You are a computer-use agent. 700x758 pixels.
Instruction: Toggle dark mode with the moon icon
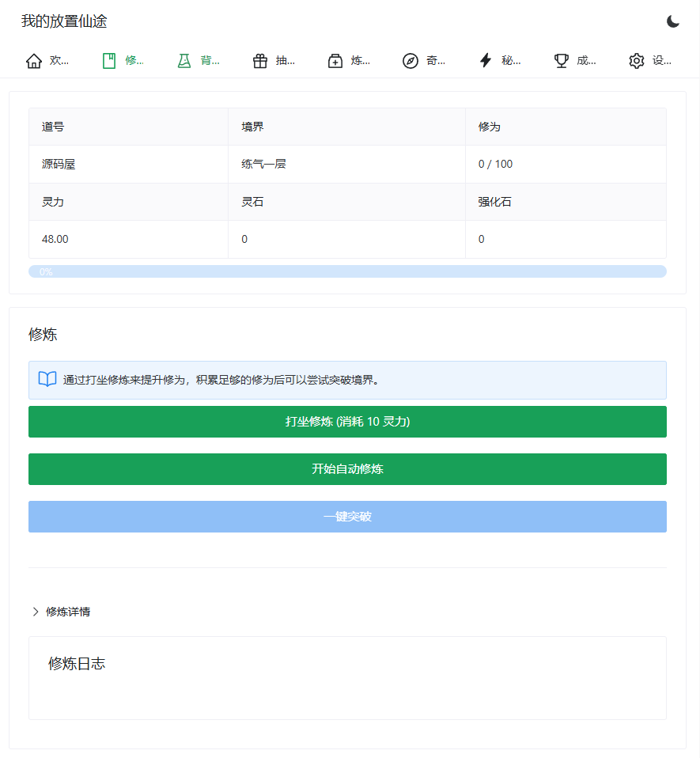pyautogui.click(x=673, y=21)
